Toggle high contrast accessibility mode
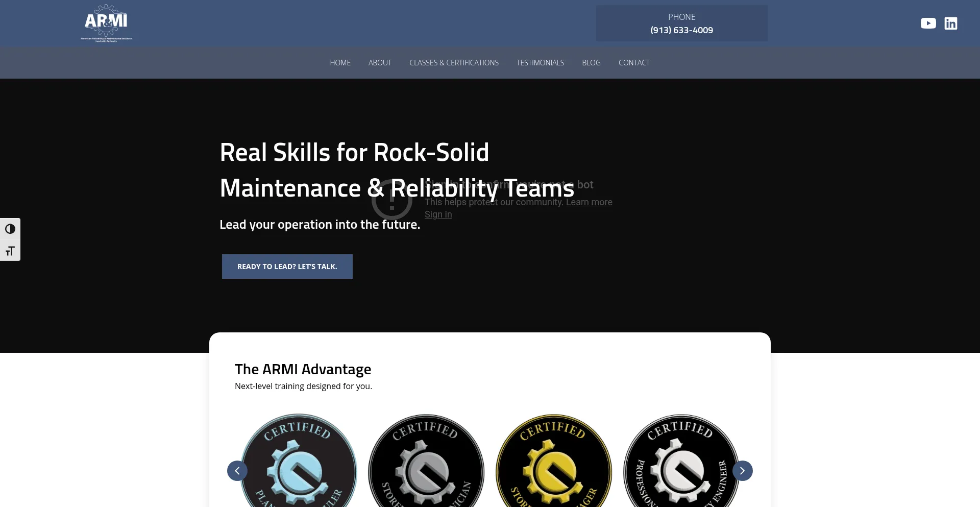 tap(10, 229)
